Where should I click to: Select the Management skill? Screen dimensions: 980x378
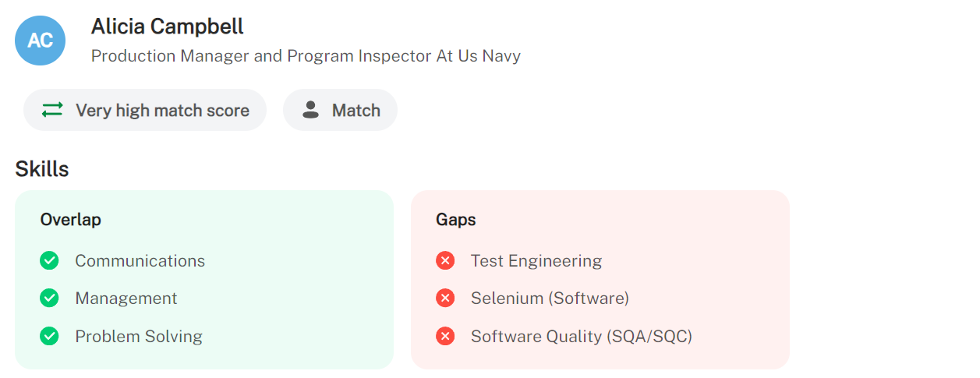[x=126, y=298]
